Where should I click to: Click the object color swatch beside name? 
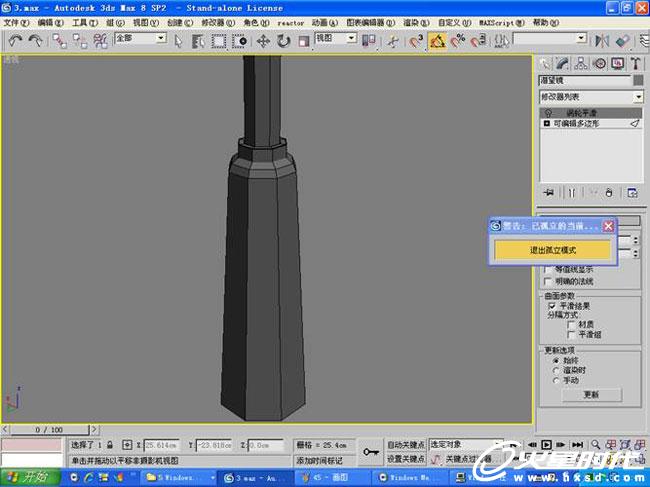click(x=638, y=80)
